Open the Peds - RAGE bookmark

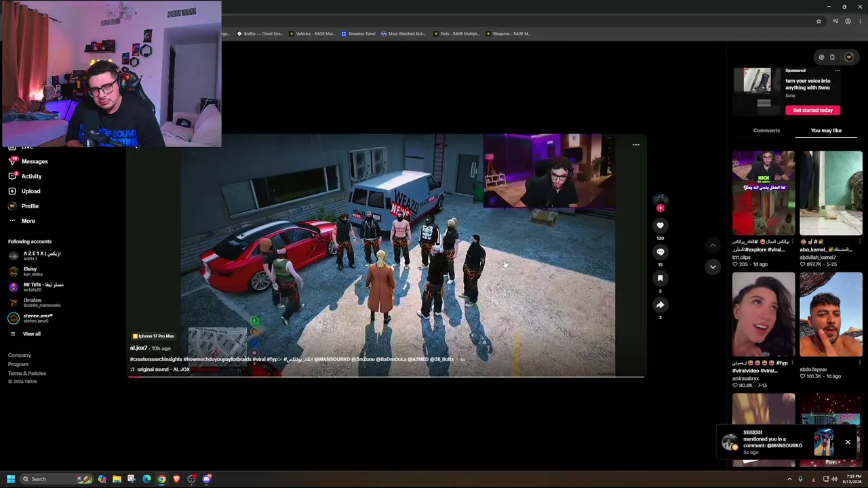click(456, 34)
